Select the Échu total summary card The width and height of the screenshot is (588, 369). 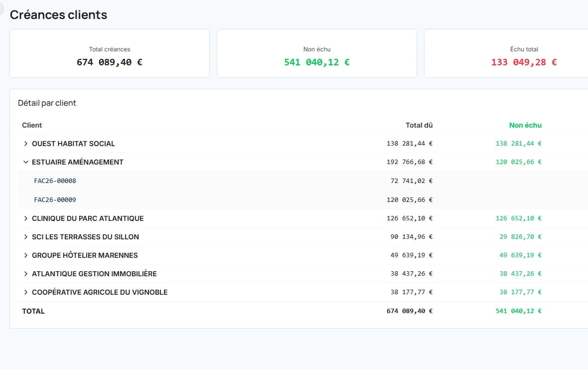pos(506,53)
